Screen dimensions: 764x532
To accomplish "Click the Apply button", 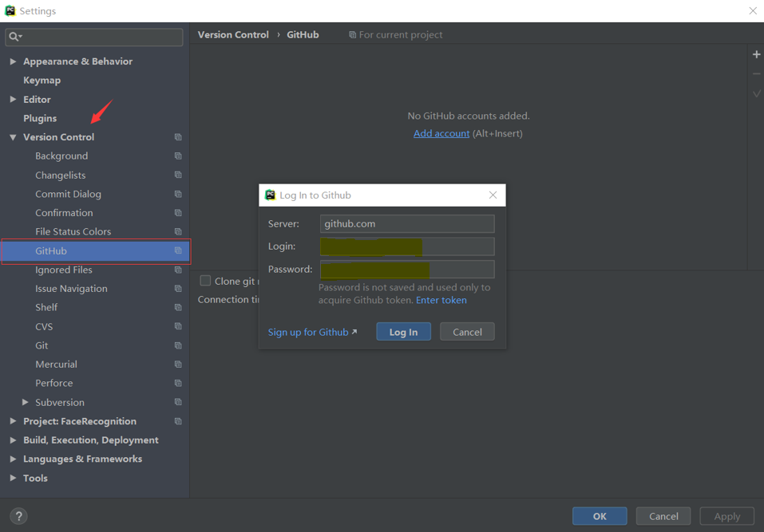I will (x=727, y=516).
